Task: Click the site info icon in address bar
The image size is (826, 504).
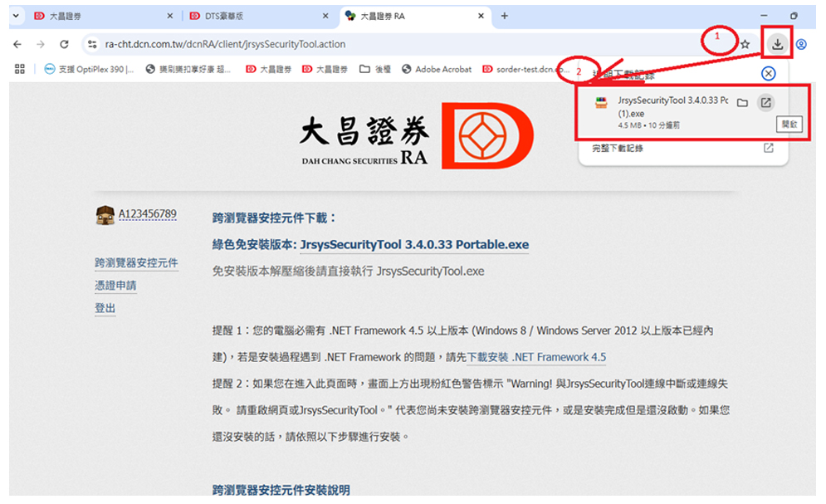Action: coord(91,44)
